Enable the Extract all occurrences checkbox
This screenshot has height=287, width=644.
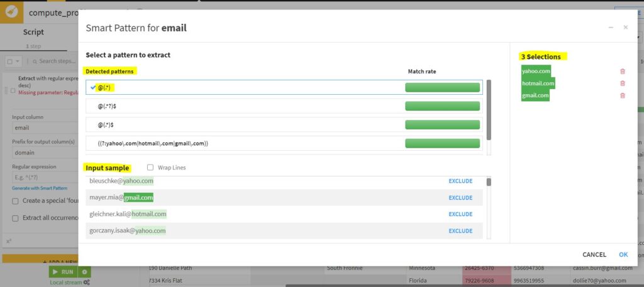[x=15, y=218]
